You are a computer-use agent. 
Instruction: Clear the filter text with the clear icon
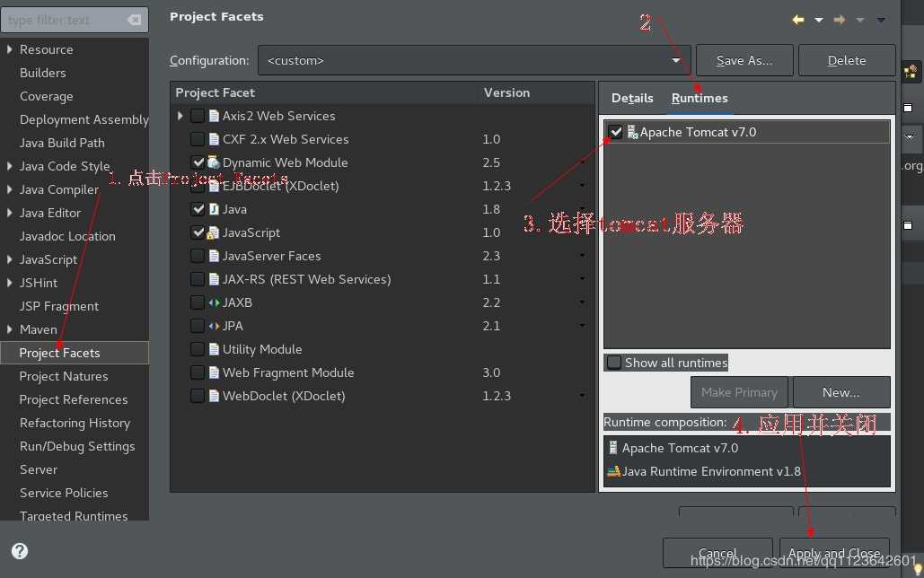tap(134, 20)
